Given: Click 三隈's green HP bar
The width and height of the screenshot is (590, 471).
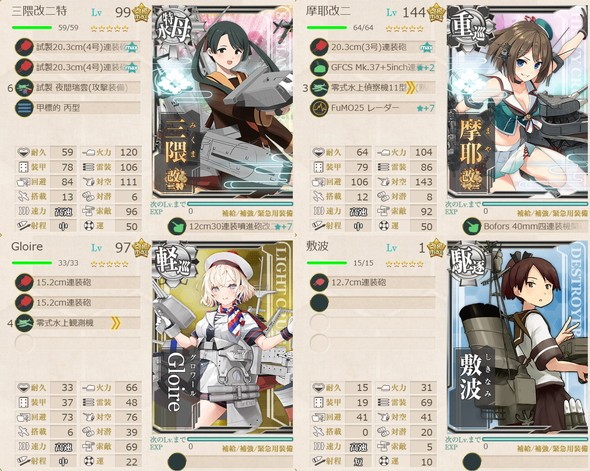Looking at the screenshot, I should [x=32, y=27].
